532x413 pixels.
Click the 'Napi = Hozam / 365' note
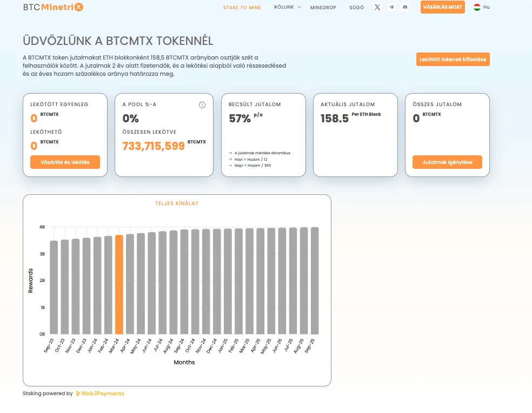[x=253, y=166]
